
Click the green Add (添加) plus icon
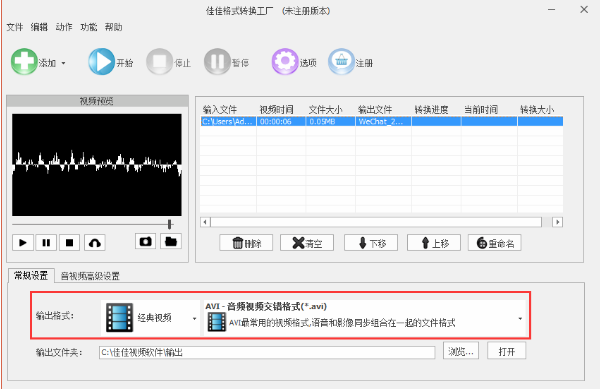point(24,62)
